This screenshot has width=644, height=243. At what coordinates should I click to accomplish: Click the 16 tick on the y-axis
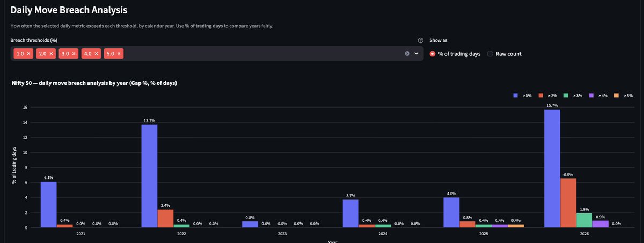coord(25,108)
